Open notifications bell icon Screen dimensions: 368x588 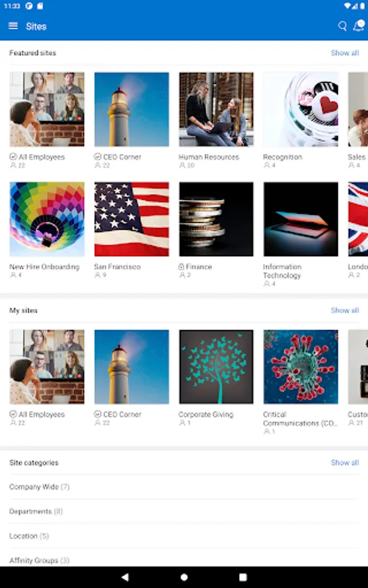pos(359,25)
